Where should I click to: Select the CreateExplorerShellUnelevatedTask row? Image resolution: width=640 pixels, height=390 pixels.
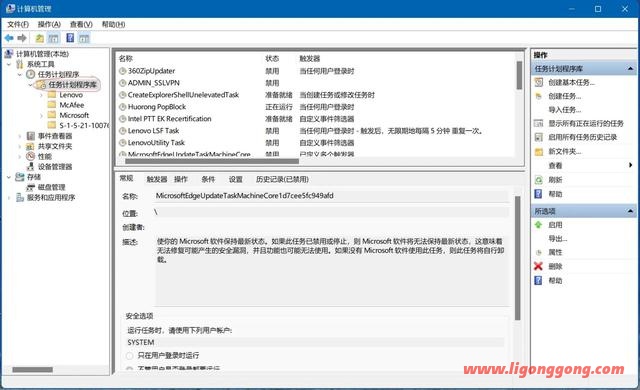316,95
